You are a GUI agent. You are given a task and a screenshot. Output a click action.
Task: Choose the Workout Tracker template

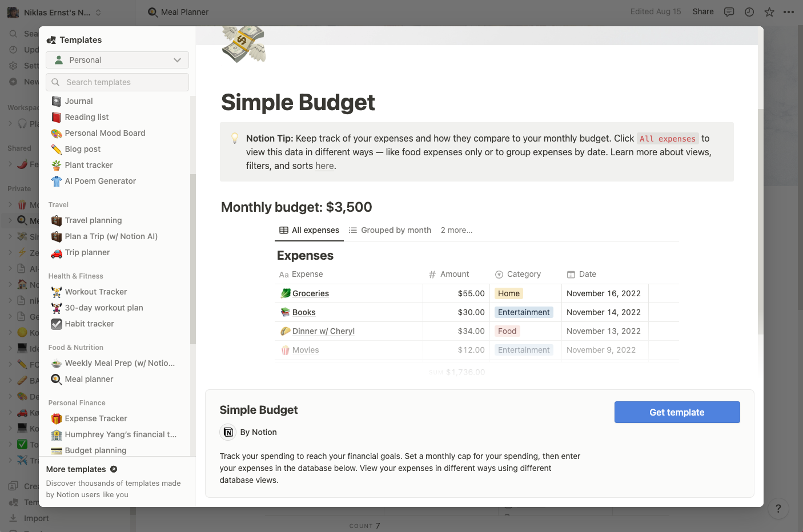(117, 292)
